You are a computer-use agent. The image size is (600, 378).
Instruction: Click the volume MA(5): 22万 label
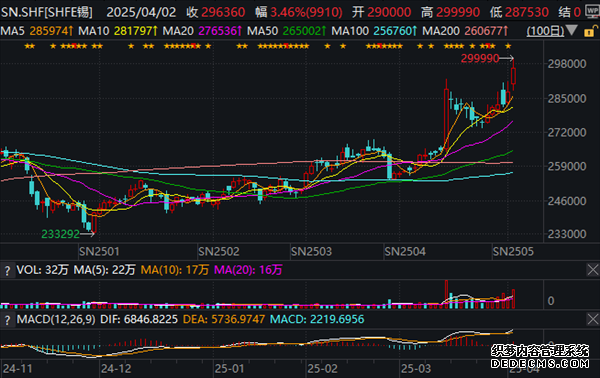(104, 270)
